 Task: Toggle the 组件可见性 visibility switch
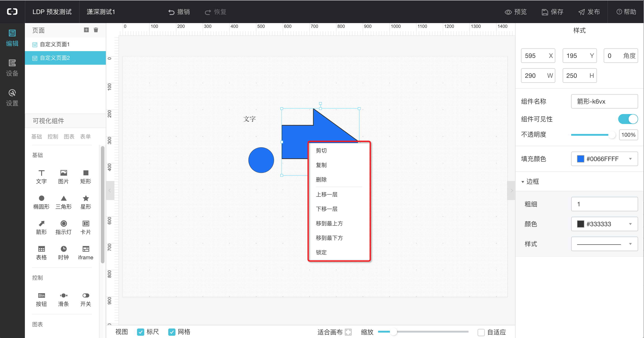(x=627, y=119)
